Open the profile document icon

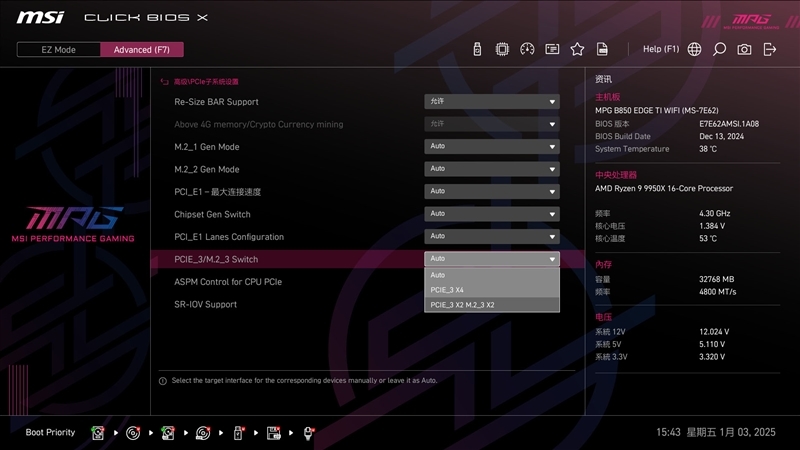tap(602, 49)
